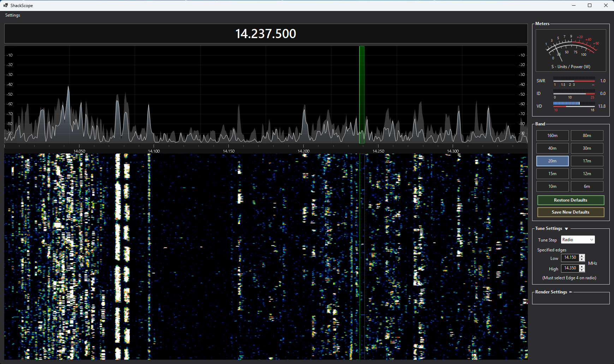The height and width of the screenshot is (364, 614).
Task: Select the 80m band button
Action: point(587,136)
